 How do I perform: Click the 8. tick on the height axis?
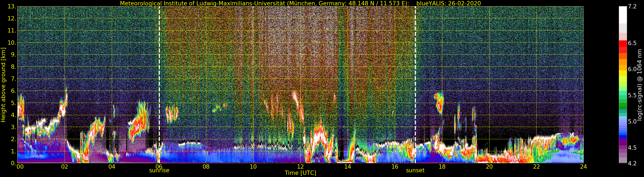coord(13,67)
